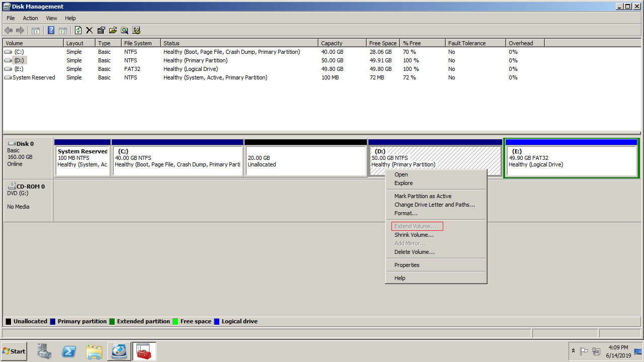
Task: Click the Show/Hide Console Tree icon
Action: [36, 30]
